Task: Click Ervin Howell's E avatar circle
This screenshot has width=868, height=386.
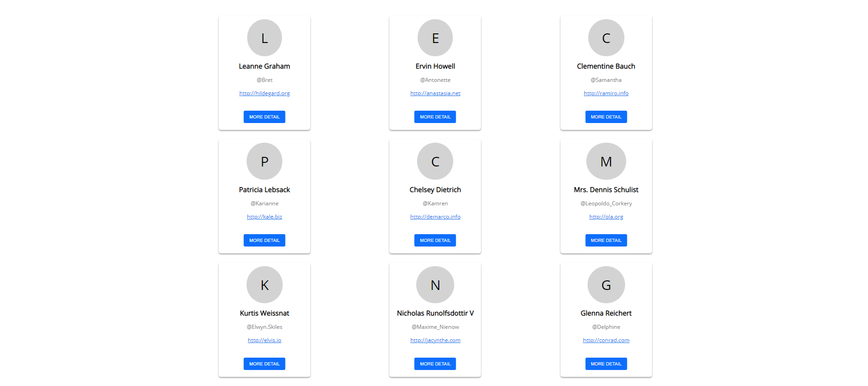Action: [x=435, y=38]
